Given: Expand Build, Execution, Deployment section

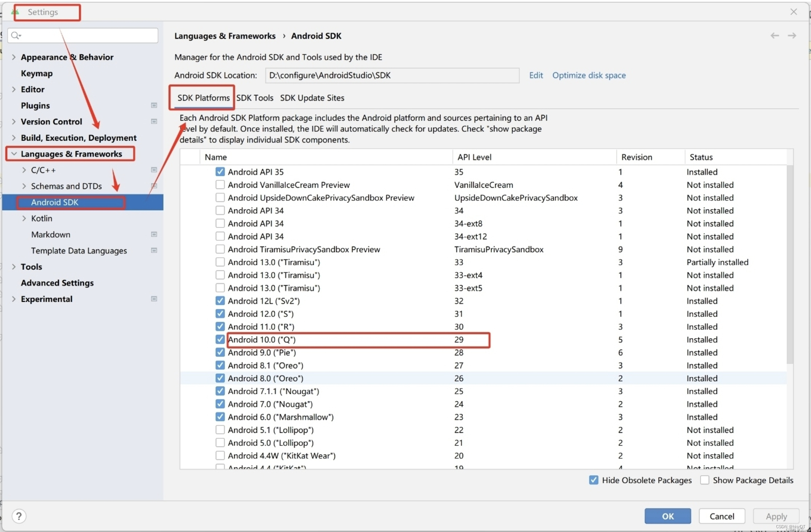Looking at the screenshot, I should pyautogui.click(x=14, y=138).
